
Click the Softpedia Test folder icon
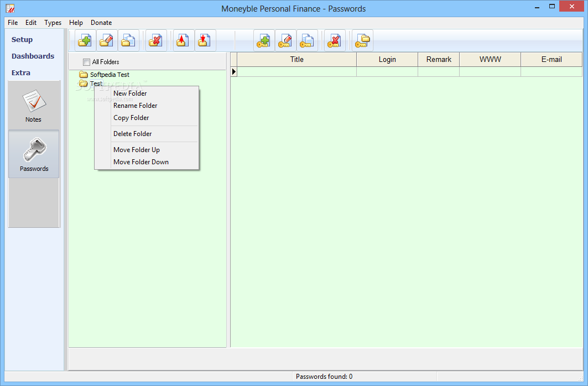pos(84,75)
